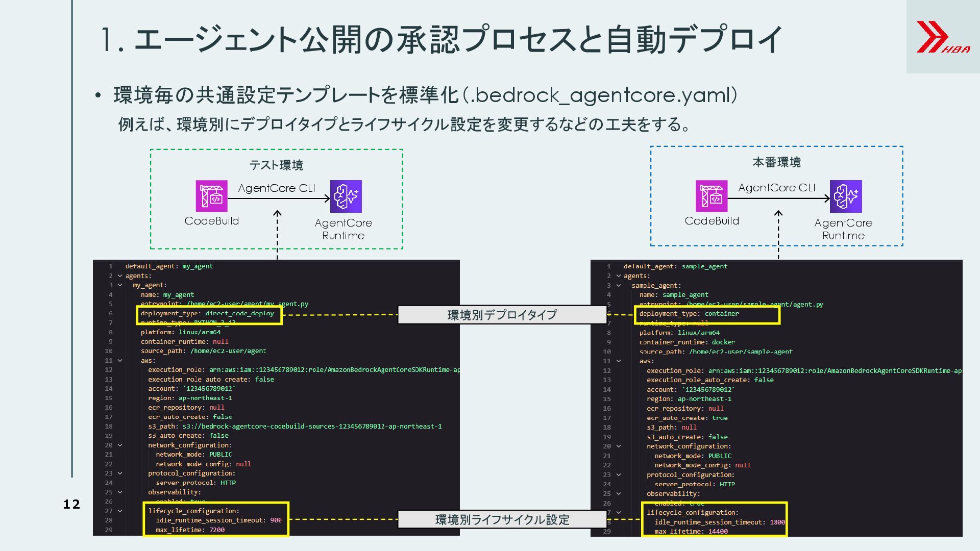Click the page number 12
The height and width of the screenshot is (551, 980).
pos(71,505)
